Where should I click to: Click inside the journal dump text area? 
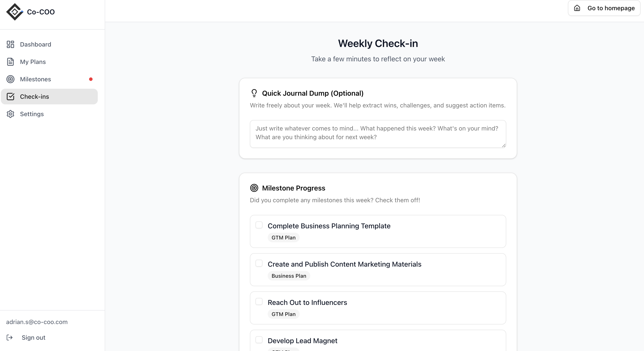pos(377,134)
